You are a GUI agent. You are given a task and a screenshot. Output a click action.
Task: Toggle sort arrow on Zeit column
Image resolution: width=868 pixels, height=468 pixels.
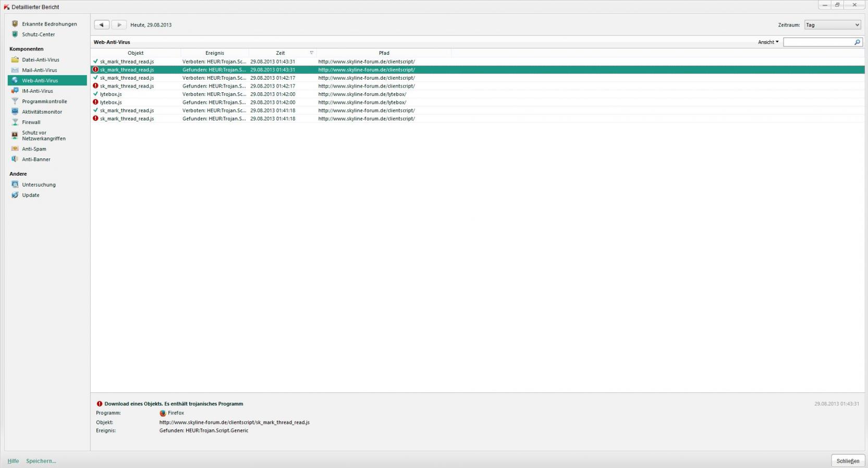[312, 53]
